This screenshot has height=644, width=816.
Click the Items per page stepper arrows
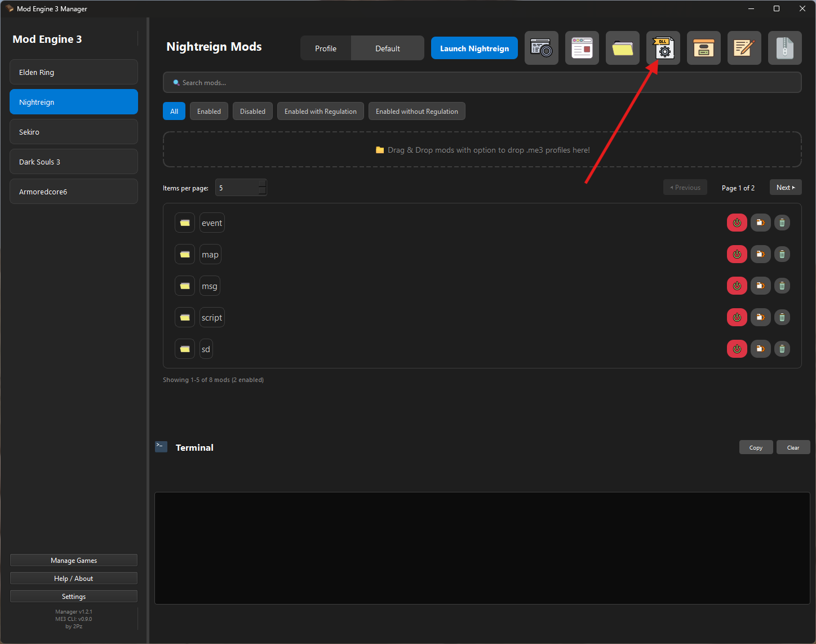pyautogui.click(x=262, y=188)
